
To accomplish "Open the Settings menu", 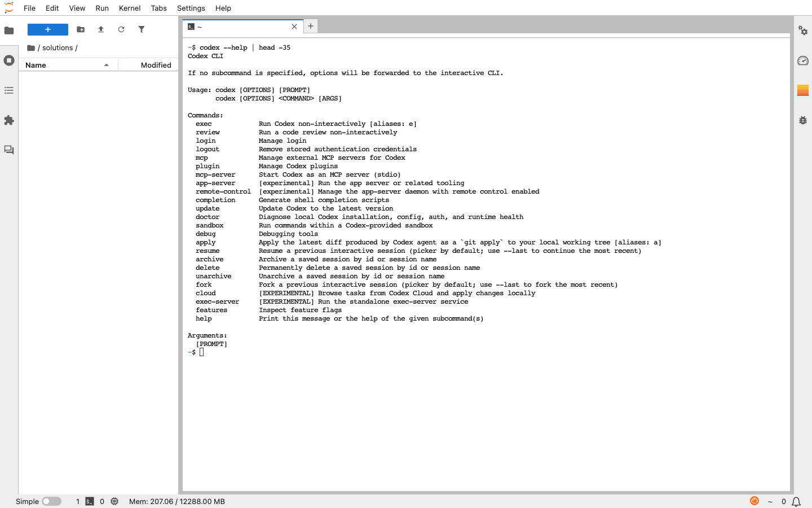I will click(x=191, y=8).
